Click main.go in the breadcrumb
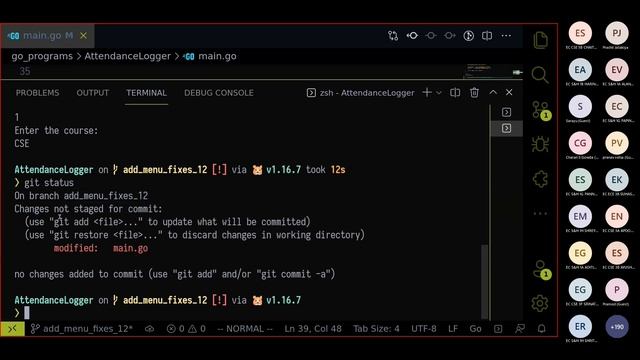This screenshot has width=640, height=360. click(210, 56)
